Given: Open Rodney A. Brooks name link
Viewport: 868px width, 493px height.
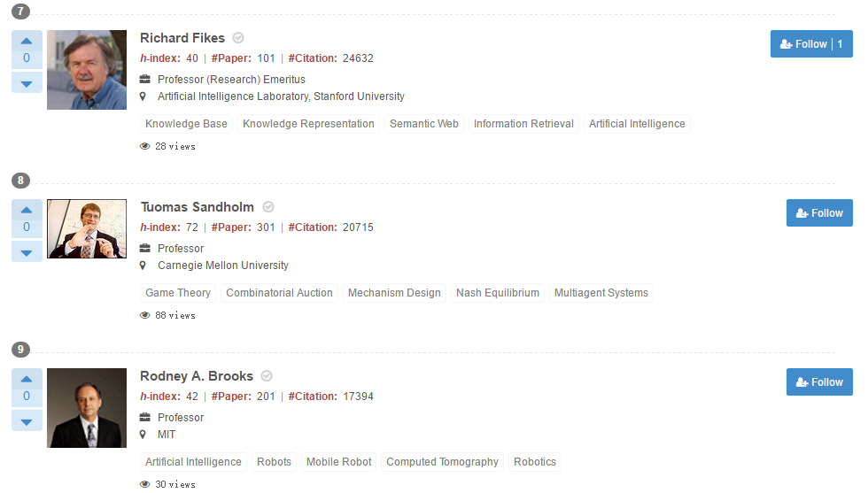Looking at the screenshot, I should coord(197,376).
